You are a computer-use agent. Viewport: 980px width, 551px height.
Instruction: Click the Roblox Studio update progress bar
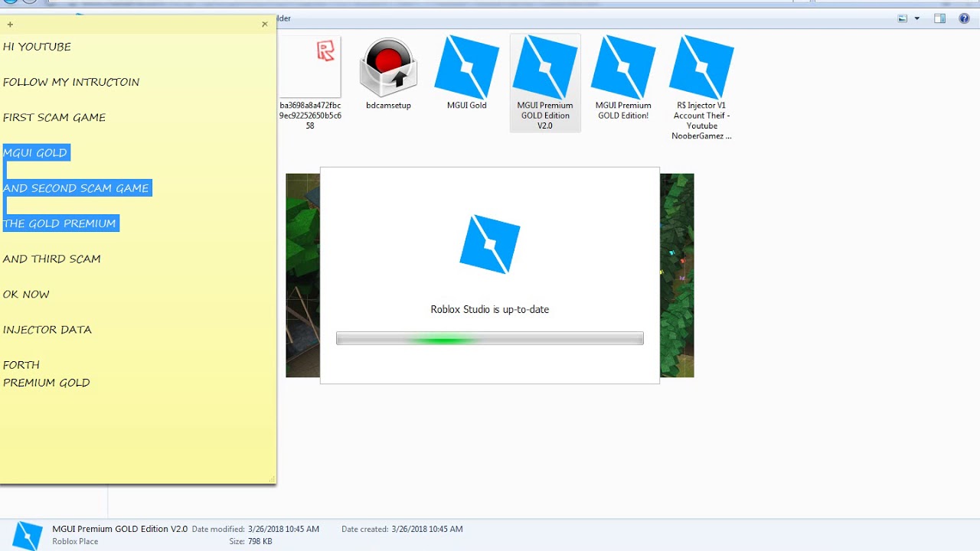point(490,338)
